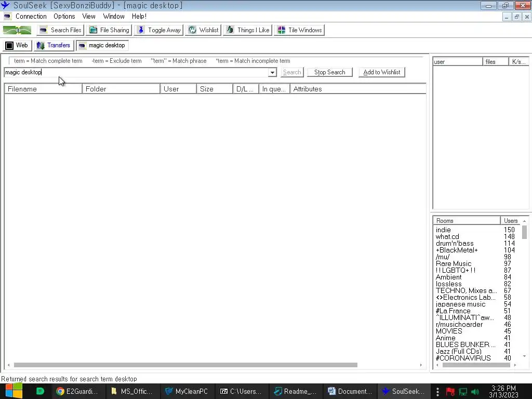Viewport: 532px width, 399px height.
Task: Click the search term input field
Action: [137, 72]
